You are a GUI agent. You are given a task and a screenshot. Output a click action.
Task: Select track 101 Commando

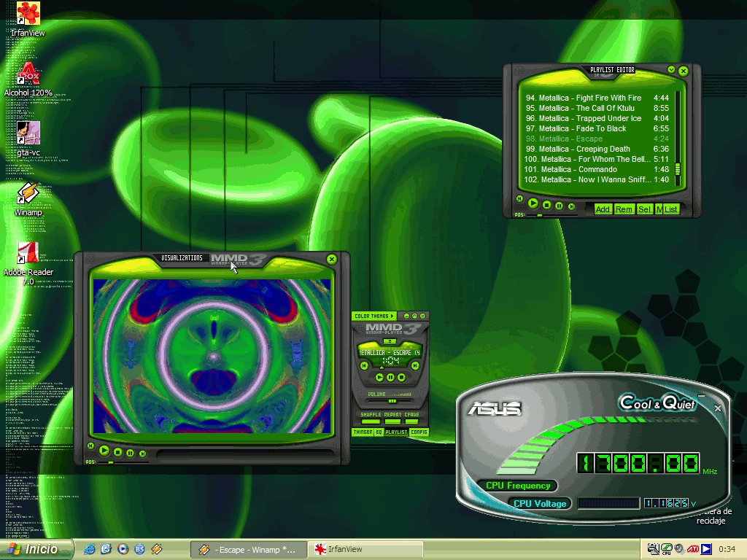597,169
